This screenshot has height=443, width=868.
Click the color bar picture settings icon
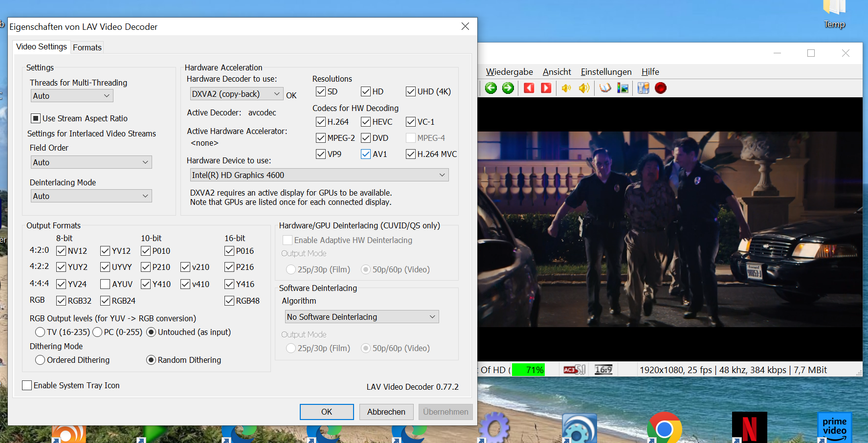coord(623,88)
